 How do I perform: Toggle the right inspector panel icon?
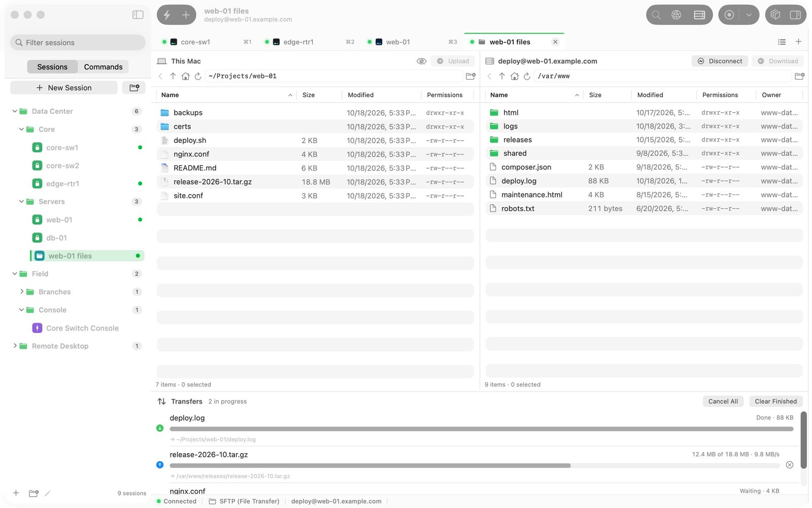pyautogui.click(x=795, y=15)
